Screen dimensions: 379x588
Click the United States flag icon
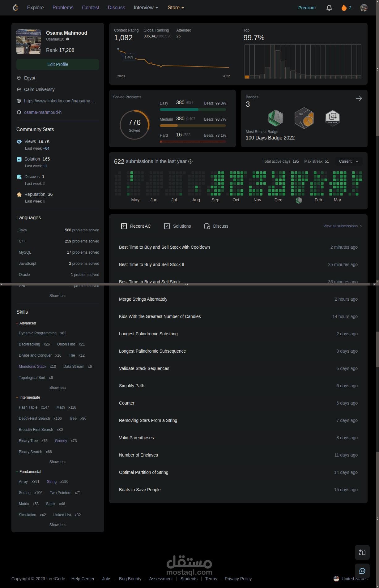(336, 579)
